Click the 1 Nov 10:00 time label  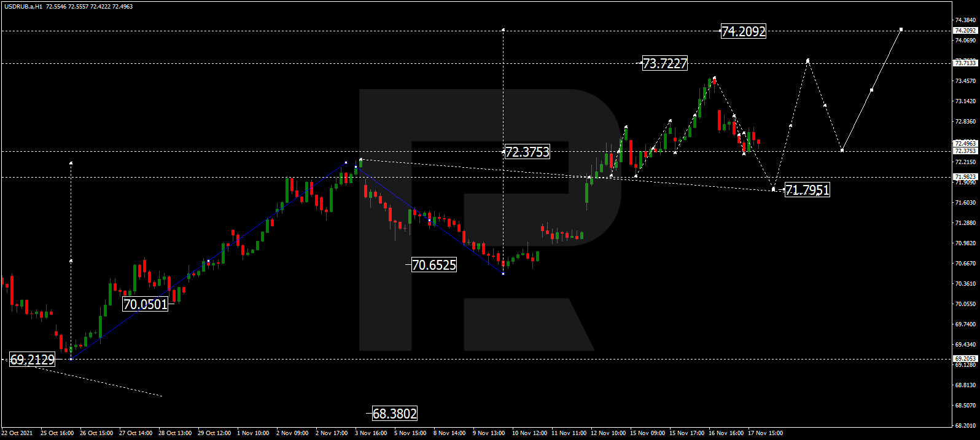coord(253,433)
